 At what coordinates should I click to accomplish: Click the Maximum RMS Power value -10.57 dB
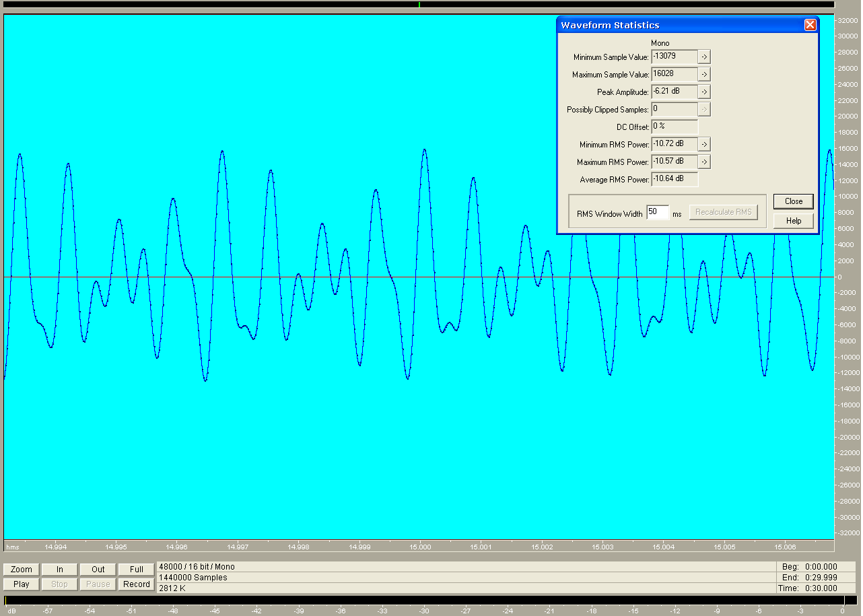pyautogui.click(x=675, y=162)
